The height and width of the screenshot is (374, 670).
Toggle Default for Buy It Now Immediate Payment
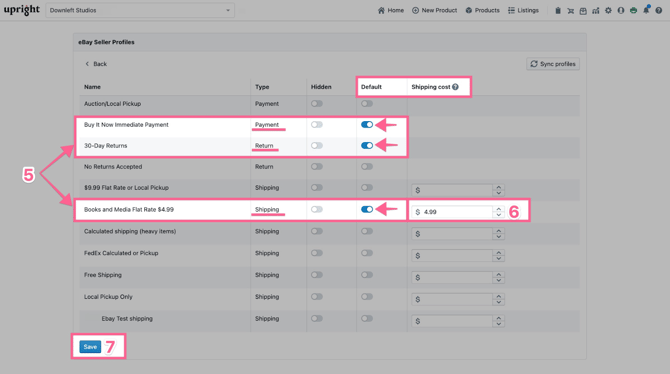point(367,125)
